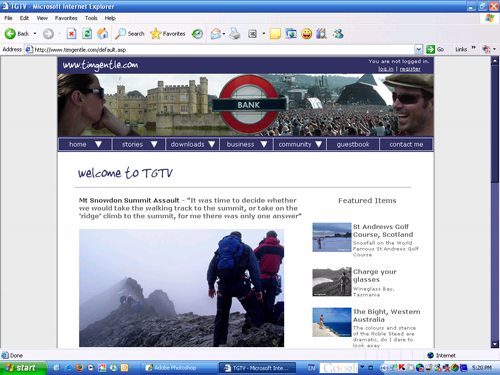Open the Back button history arrow
Viewport: 500px width, 375px height.
[x=35, y=34]
